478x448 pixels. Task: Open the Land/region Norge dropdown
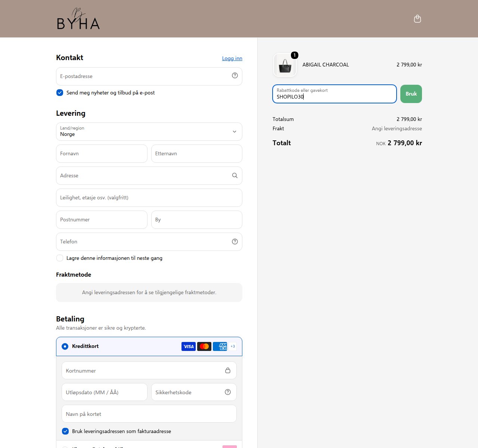point(149,131)
